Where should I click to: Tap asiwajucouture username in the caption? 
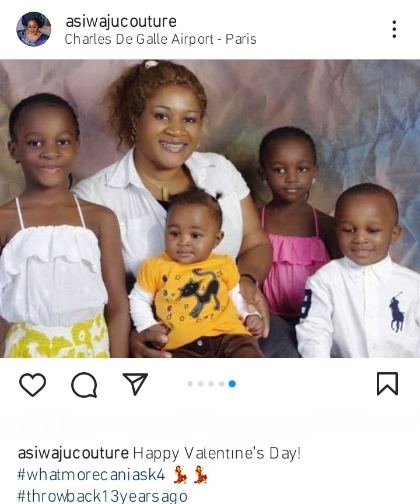(73, 453)
